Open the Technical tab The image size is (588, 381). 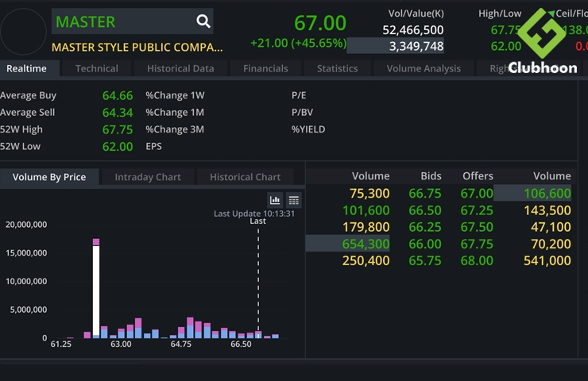pyautogui.click(x=97, y=68)
